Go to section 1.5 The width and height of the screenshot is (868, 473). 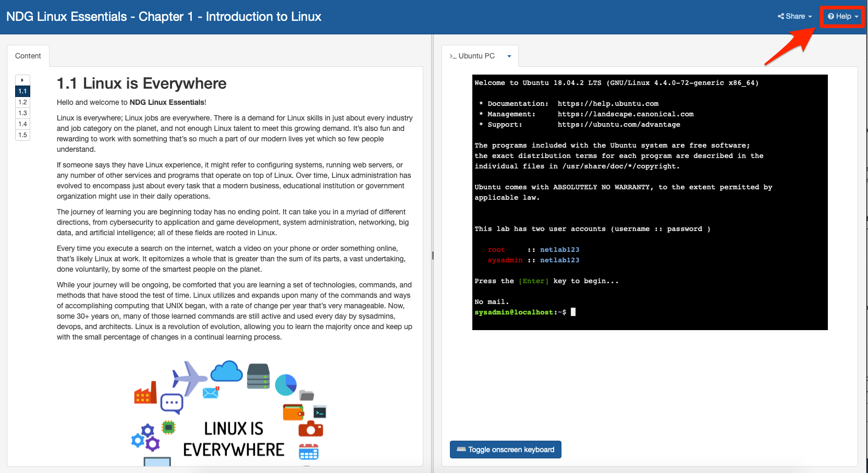coord(22,135)
